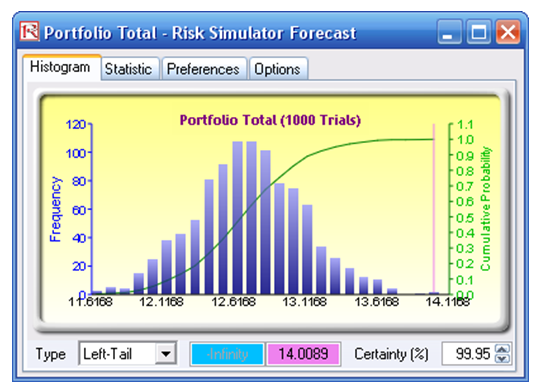This screenshot has width=538, height=388.
Task: Click the Cumulative Probability axis label
Action: click(x=486, y=209)
